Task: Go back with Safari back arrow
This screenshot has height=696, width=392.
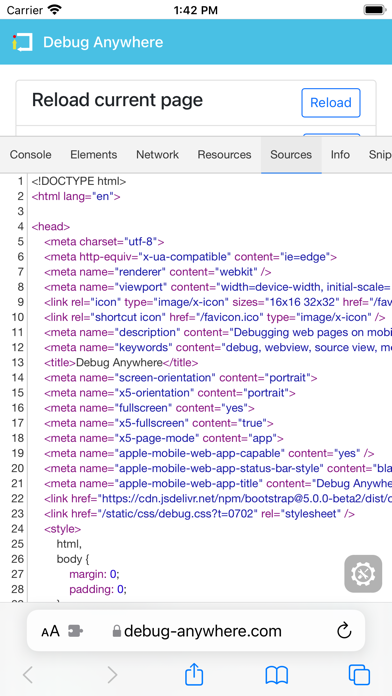Action: pos(28,675)
